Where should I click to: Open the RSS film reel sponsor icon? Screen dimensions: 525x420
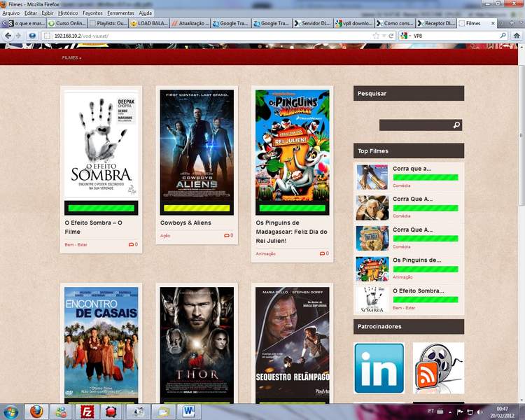pos(439,368)
